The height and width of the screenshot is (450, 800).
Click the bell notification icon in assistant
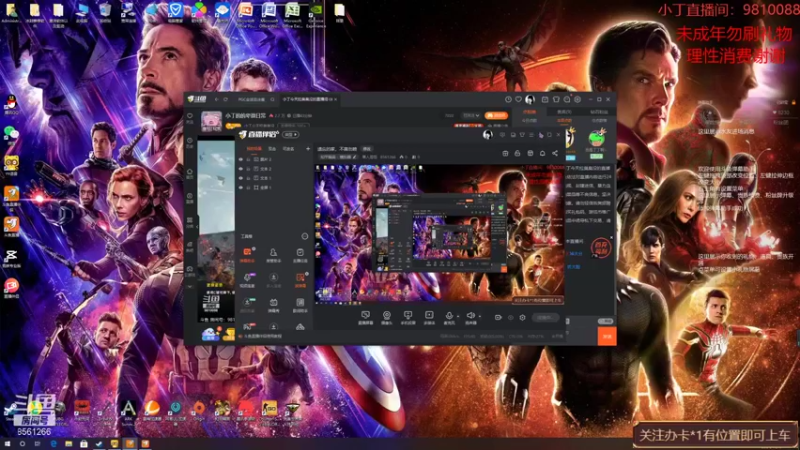[x=542, y=153]
